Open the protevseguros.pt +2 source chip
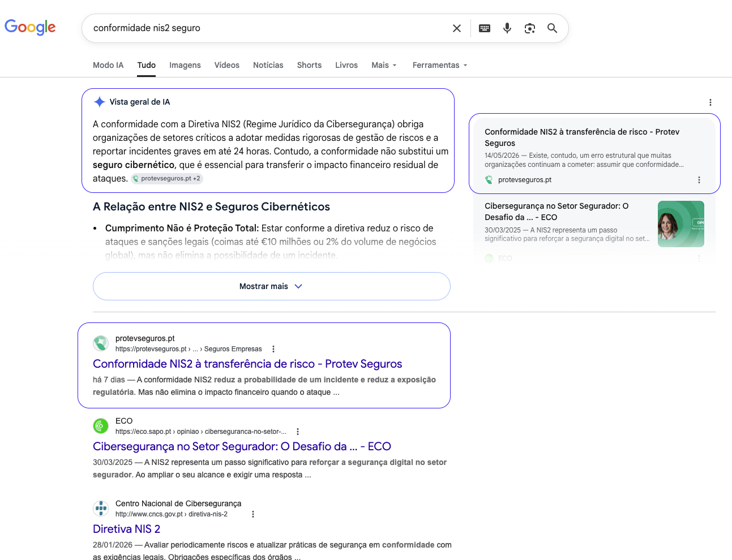732x560 pixels. point(167,178)
